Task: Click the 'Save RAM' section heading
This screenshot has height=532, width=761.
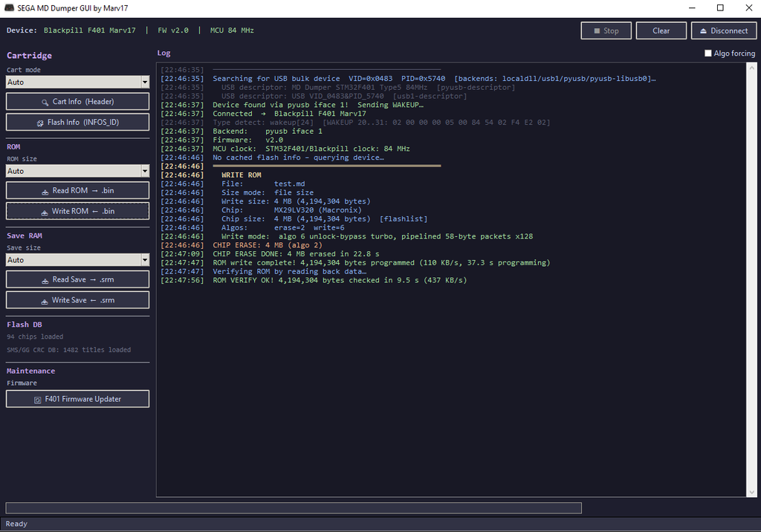Action: [x=25, y=236]
